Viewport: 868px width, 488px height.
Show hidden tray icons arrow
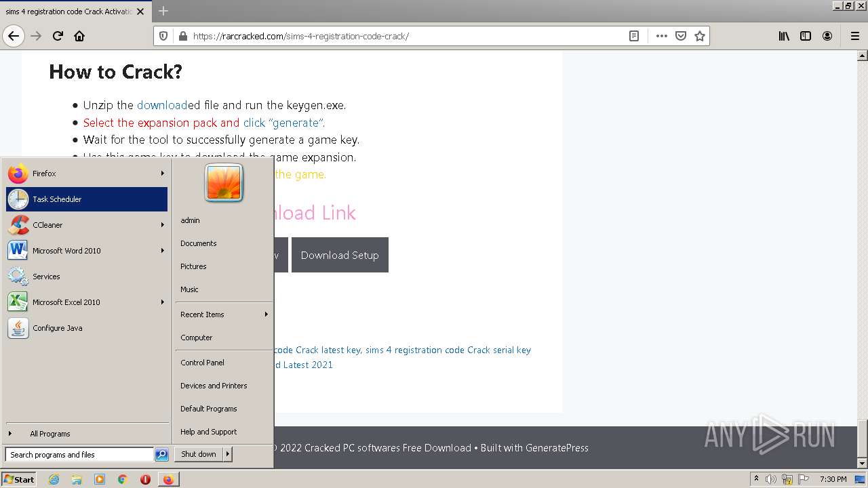click(756, 479)
